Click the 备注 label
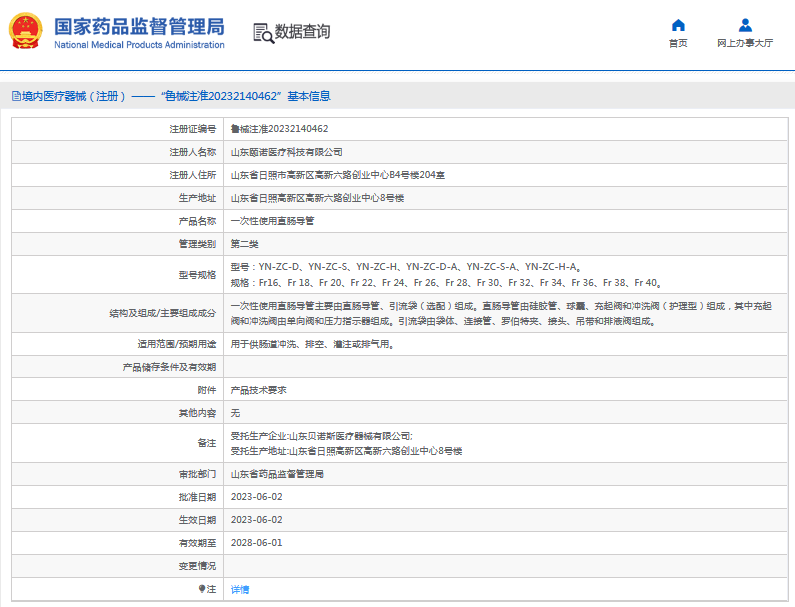 coord(207,443)
